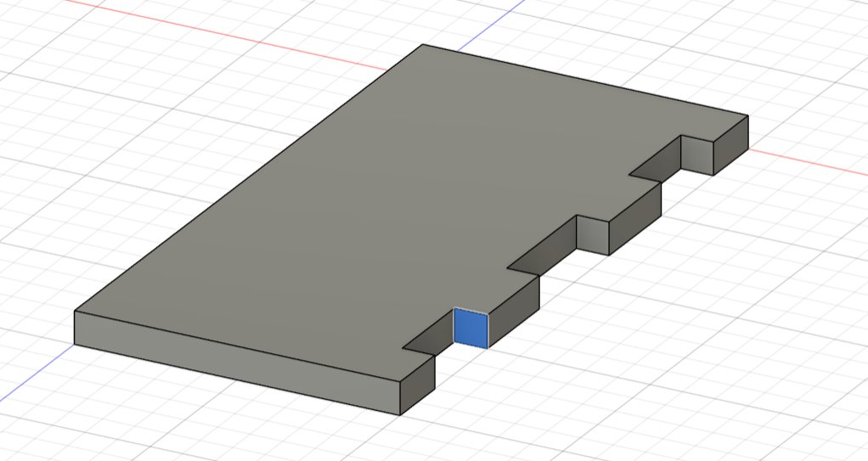
Task: Select the long front side face of the plate
Action: point(237,362)
